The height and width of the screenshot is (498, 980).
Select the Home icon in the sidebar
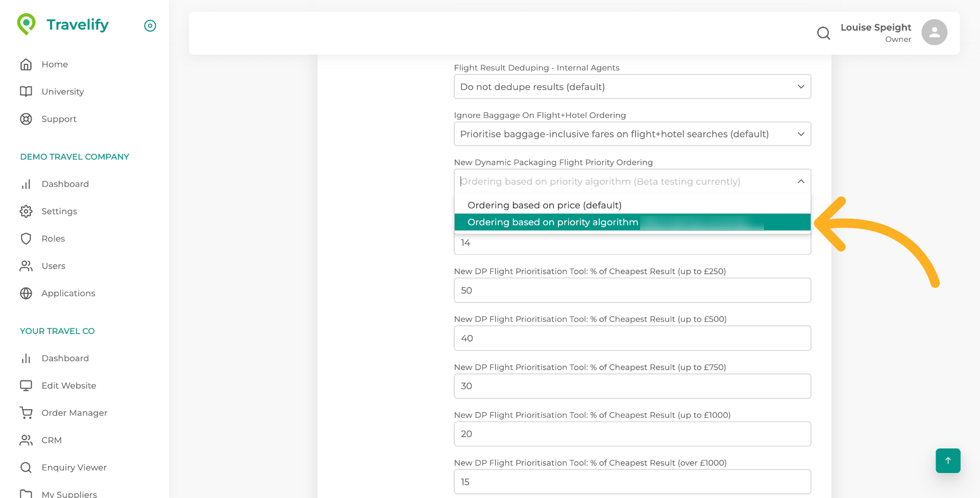click(x=26, y=64)
